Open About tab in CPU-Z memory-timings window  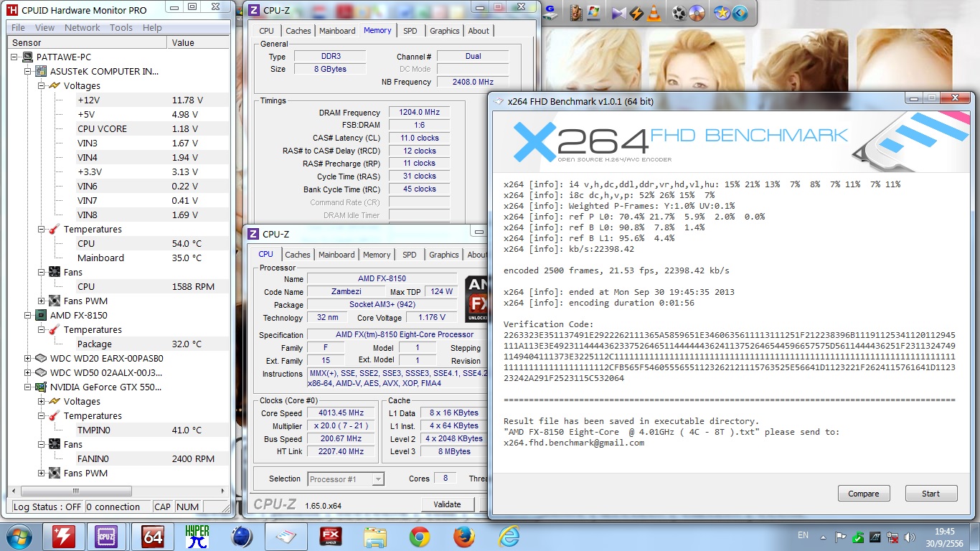[x=479, y=31]
